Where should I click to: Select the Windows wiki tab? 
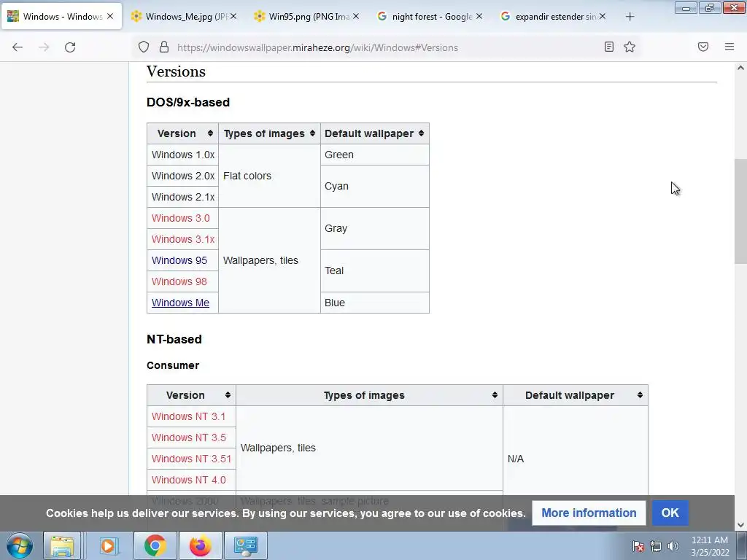coord(61,16)
